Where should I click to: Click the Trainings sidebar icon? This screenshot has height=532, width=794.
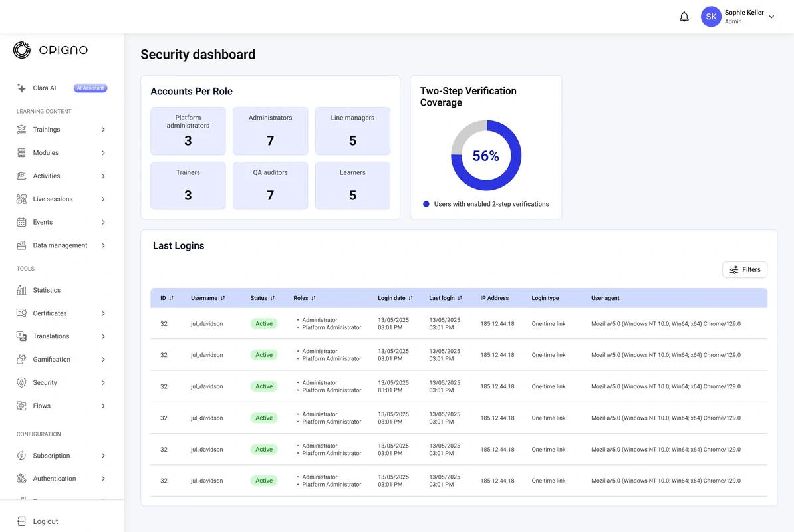(x=21, y=130)
